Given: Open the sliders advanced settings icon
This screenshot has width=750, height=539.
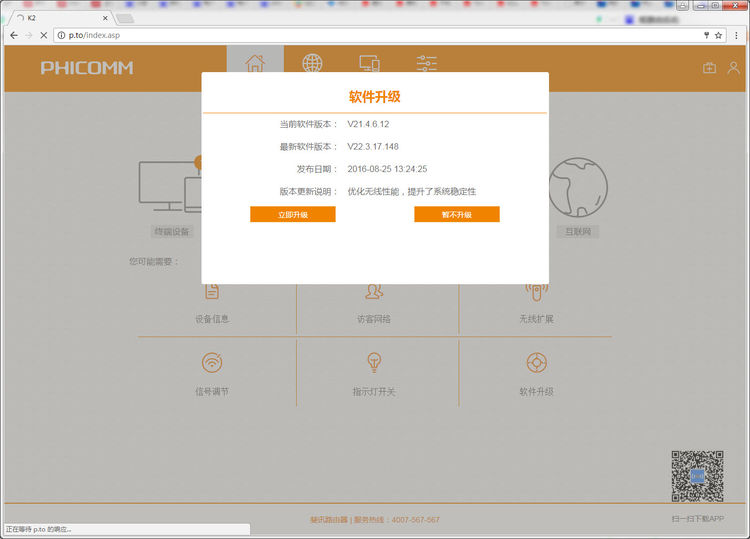Looking at the screenshot, I should coord(427,64).
